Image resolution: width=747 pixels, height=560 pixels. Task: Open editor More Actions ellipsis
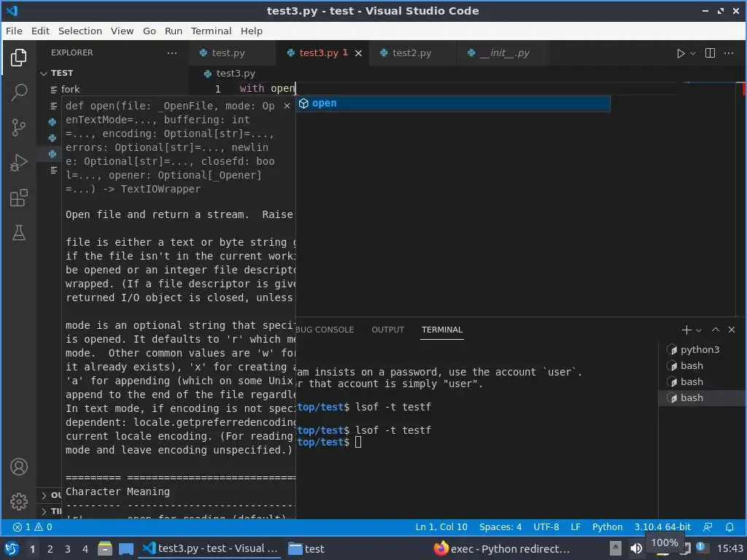[729, 52]
